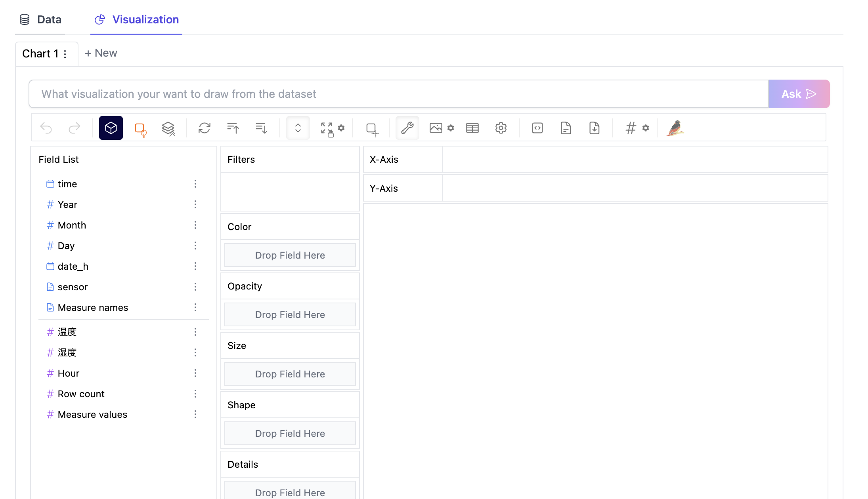Open the sensor field options menu
This screenshot has height=499, width=868.
[195, 287]
